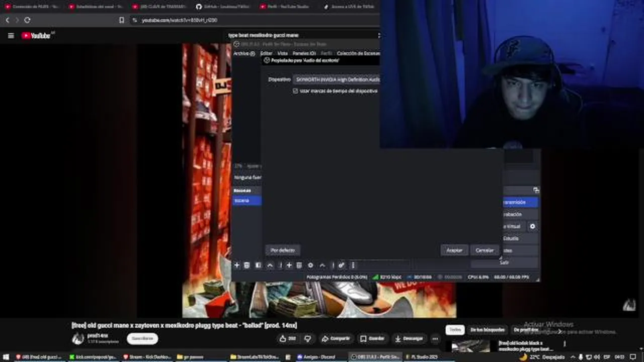This screenshot has width=644, height=362.
Task: Show hidden tray icons chevron
Action: [572, 357]
